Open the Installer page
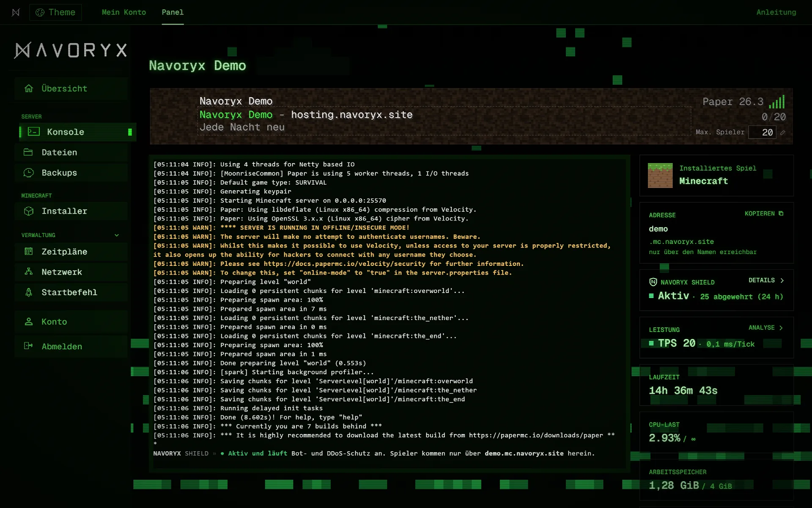The image size is (812, 508). 71,211
